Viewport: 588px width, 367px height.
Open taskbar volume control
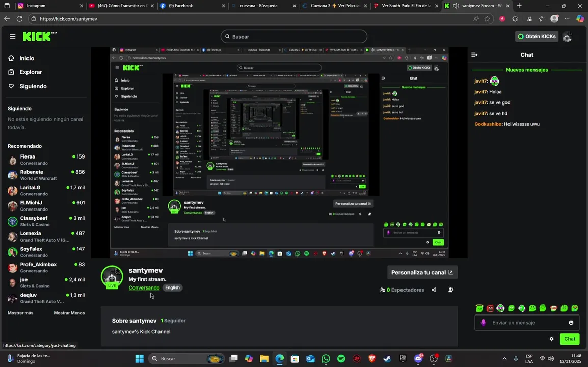click(550, 359)
